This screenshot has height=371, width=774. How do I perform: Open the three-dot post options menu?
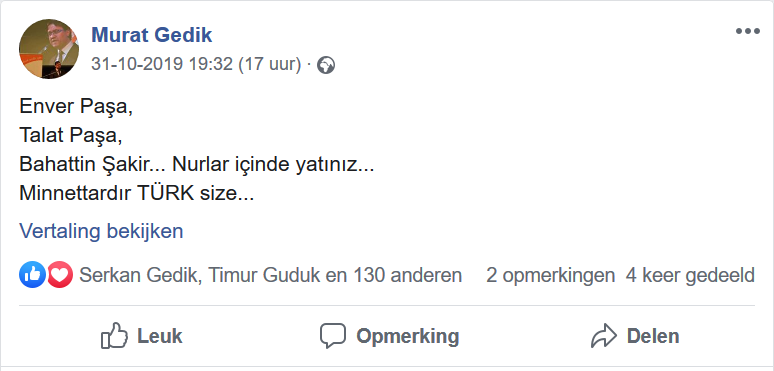[747, 32]
